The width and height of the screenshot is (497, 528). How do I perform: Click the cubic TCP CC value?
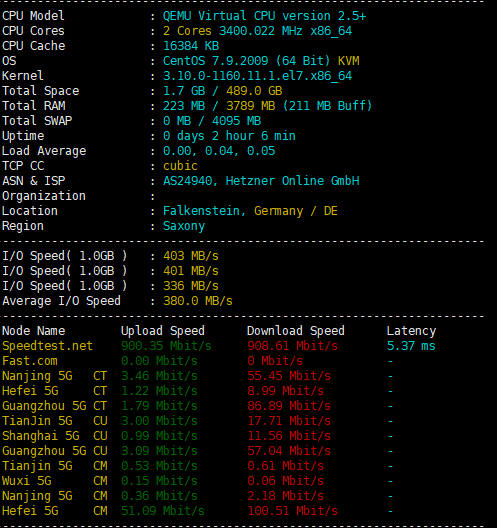pos(180,166)
